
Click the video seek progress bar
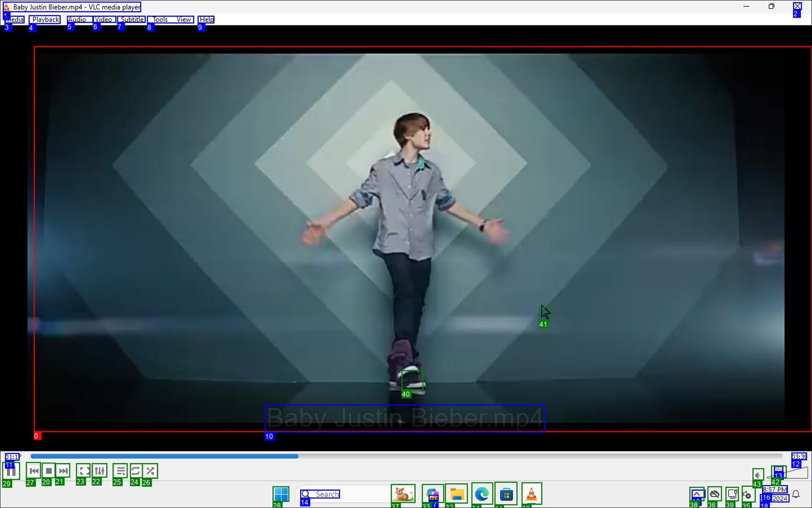coord(406,456)
